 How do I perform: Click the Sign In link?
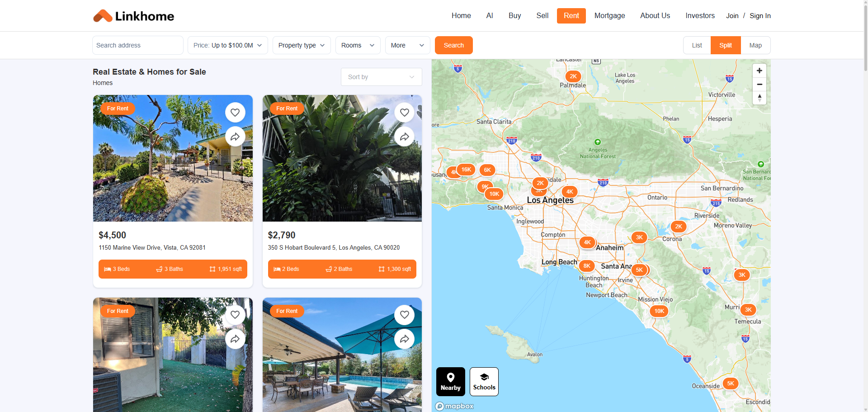pos(760,16)
